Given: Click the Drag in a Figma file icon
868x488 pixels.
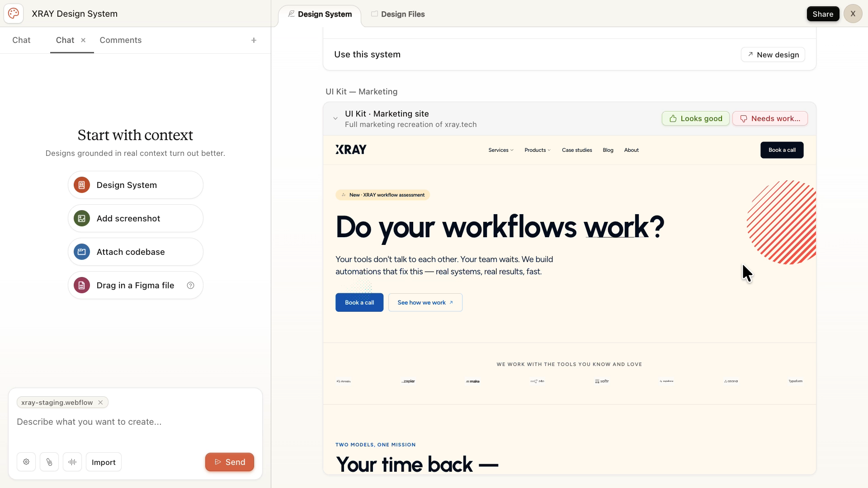Looking at the screenshot, I should point(81,285).
